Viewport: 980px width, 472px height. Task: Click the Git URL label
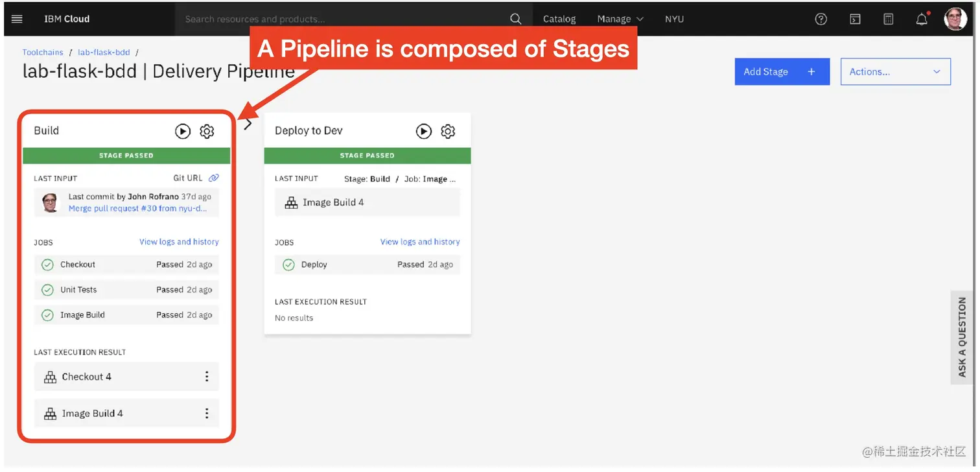point(188,178)
